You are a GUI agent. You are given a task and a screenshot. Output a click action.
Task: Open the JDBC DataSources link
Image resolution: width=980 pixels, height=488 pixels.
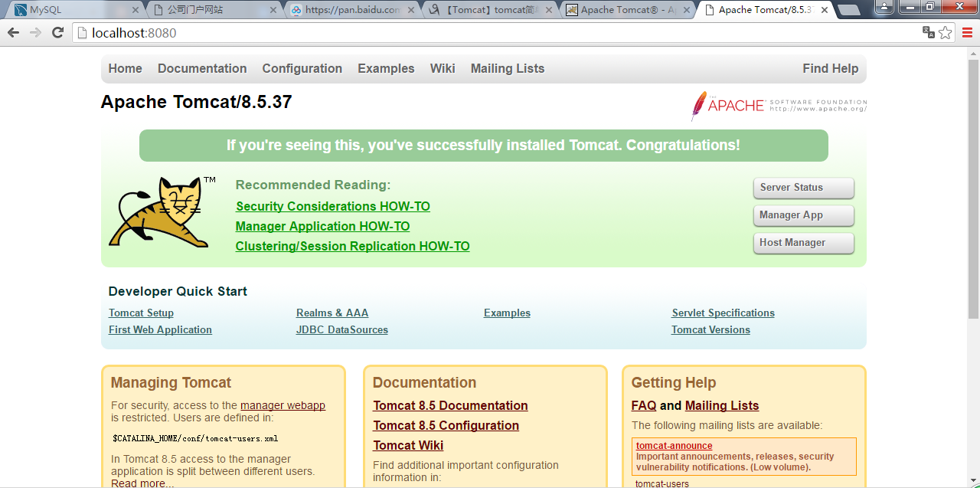coord(342,329)
